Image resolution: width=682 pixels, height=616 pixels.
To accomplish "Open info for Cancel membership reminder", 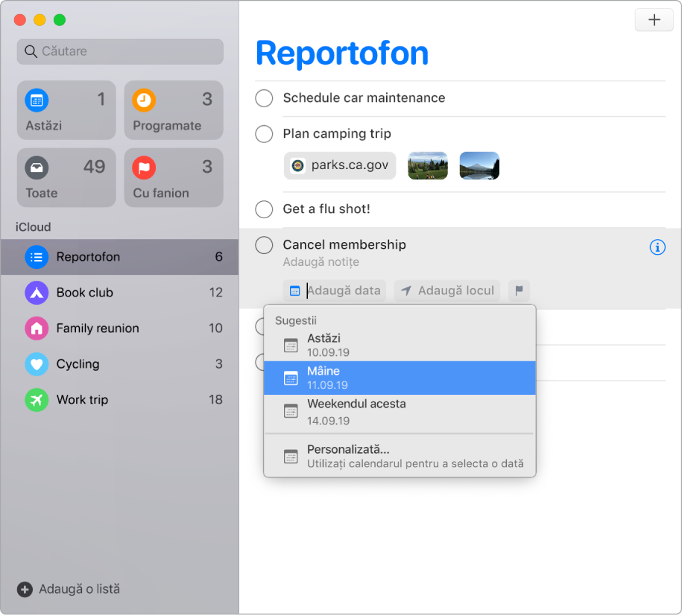I will point(657,247).
